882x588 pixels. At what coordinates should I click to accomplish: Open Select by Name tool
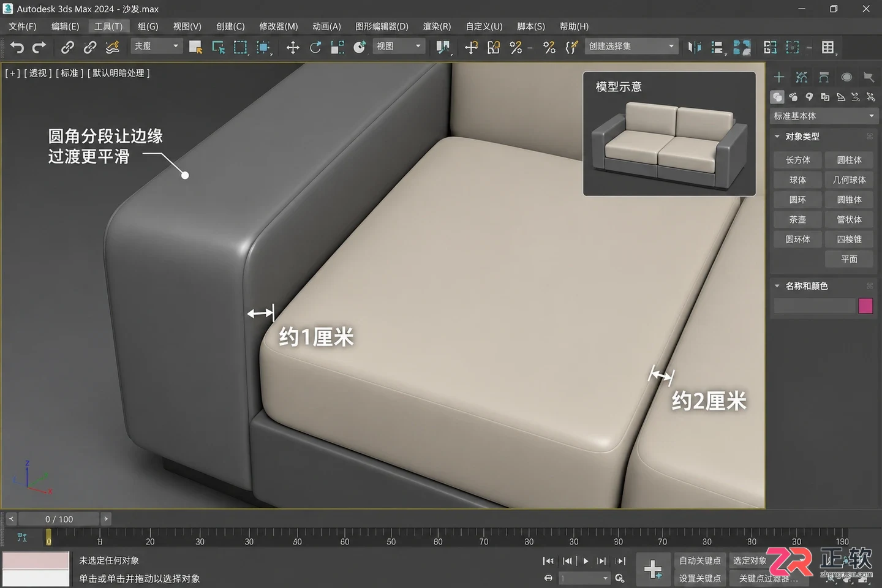coord(218,47)
